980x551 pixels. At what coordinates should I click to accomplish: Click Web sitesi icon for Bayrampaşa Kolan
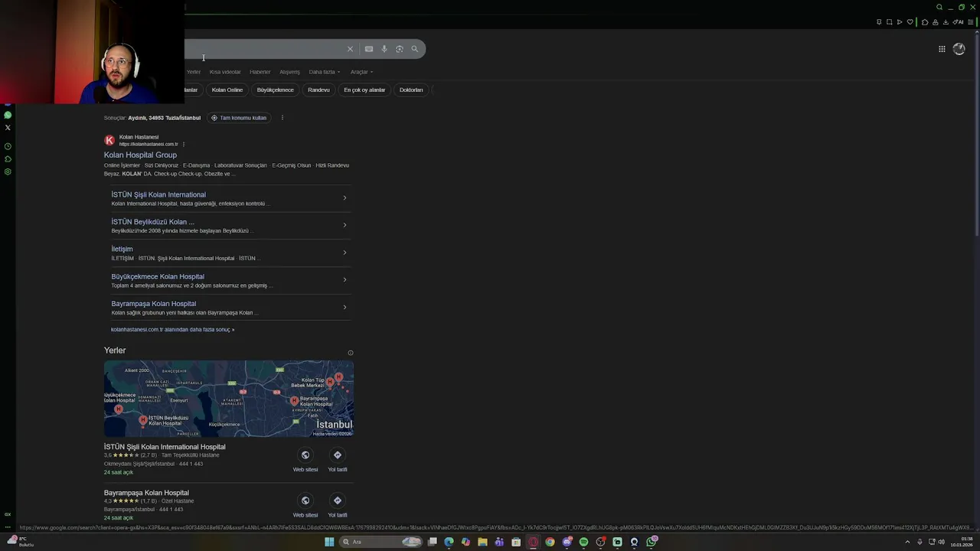305,500
